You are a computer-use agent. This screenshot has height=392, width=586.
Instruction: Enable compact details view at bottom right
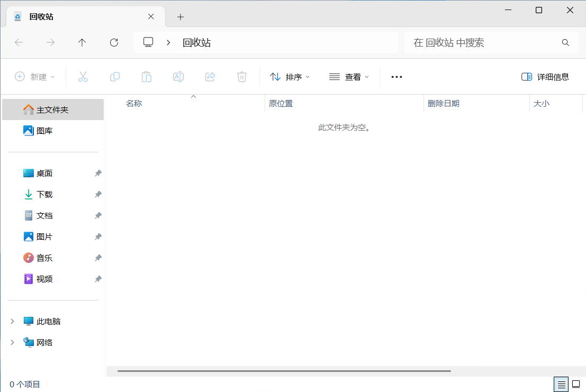tap(561, 384)
